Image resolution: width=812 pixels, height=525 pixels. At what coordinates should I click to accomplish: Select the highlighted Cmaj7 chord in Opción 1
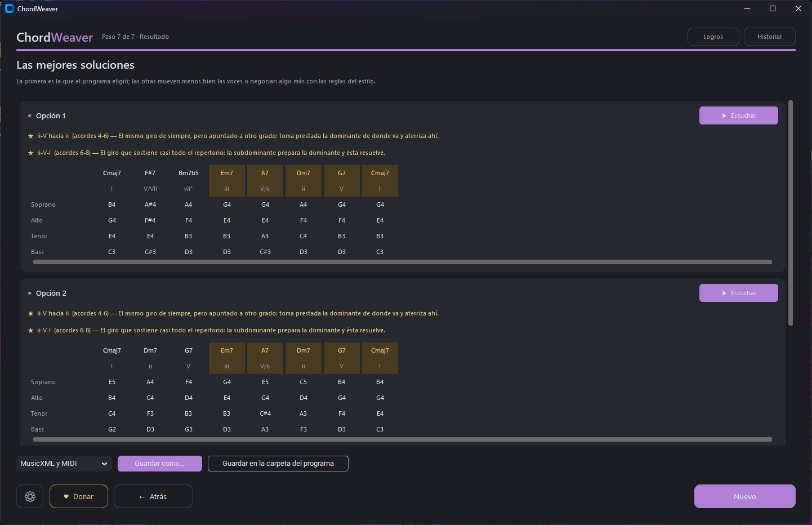(380, 181)
